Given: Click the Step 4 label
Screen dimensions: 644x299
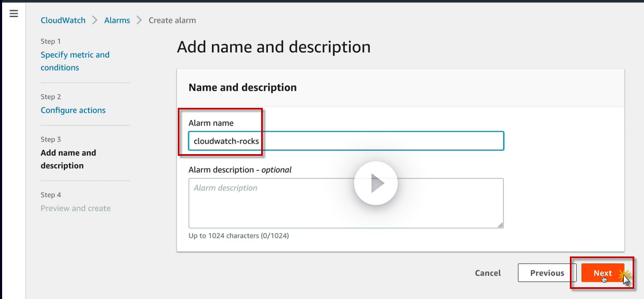Looking at the screenshot, I should 51,195.
